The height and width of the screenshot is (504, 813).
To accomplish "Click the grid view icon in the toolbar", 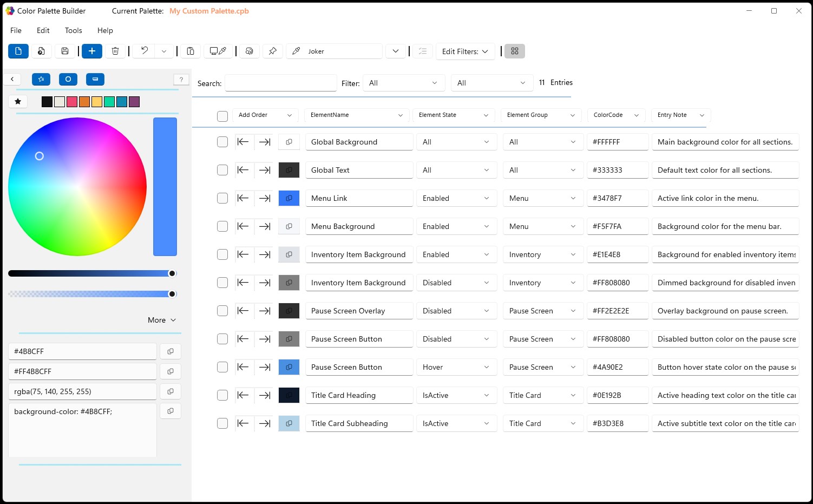I will tap(515, 51).
